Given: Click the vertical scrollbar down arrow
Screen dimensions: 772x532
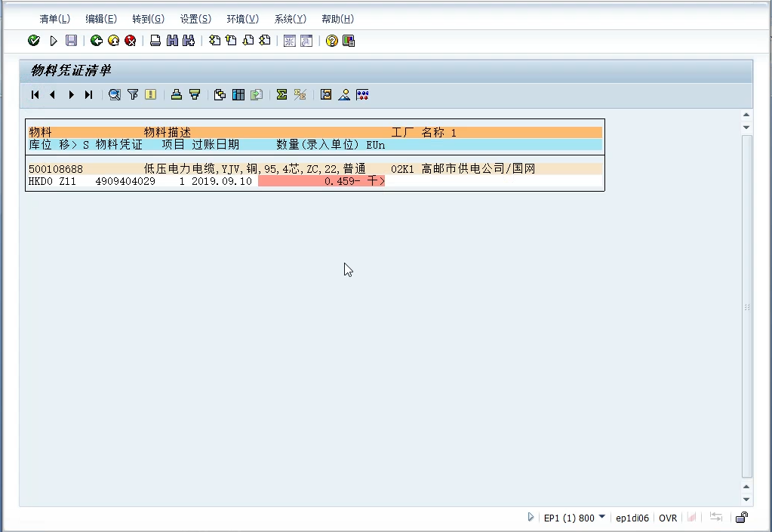Looking at the screenshot, I should point(746,499).
